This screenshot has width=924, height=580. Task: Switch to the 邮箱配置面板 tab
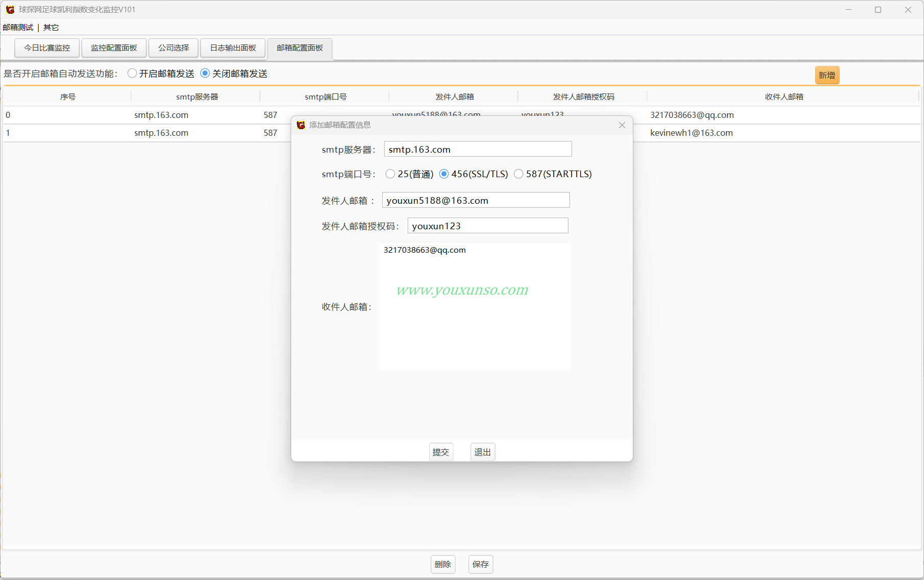pos(300,48)
